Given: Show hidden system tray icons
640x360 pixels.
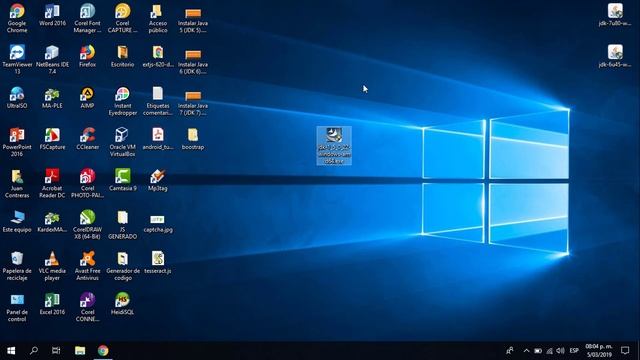Looking at the screenshot, I should pos(526,351).
